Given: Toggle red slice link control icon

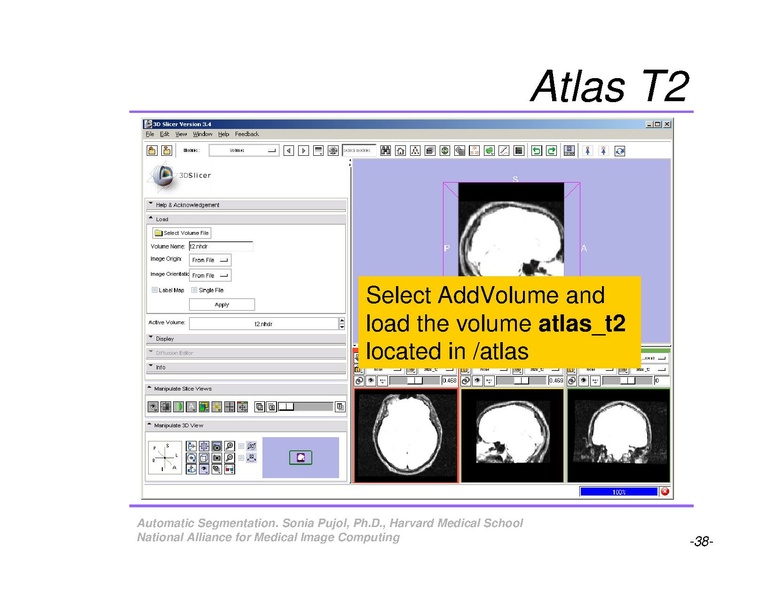Looking at the screenshot, I should click(359, 381).
